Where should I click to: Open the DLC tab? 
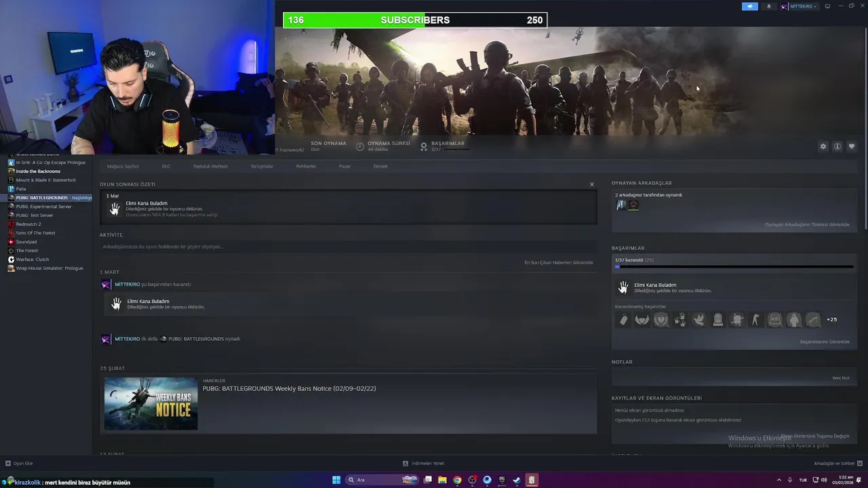click(166, 166)
